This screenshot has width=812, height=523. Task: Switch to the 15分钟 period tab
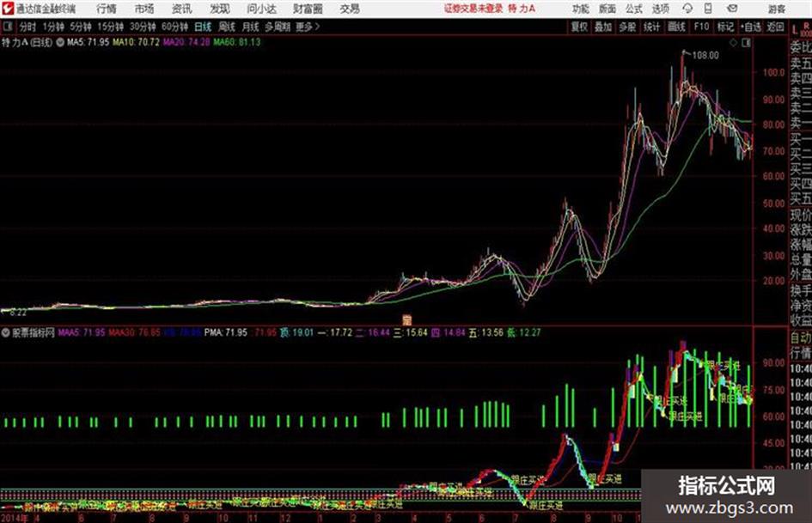coord(111,27)
